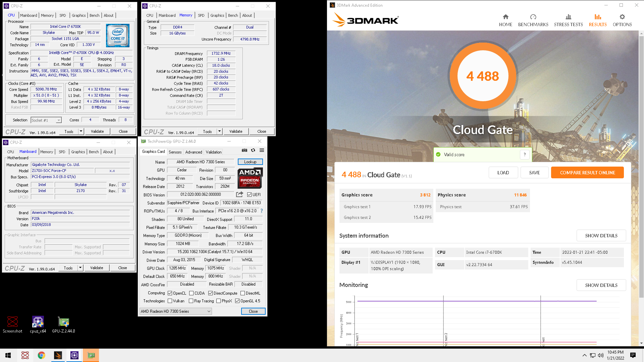Toggle the DirectCompute checkbox

point(210,293)
